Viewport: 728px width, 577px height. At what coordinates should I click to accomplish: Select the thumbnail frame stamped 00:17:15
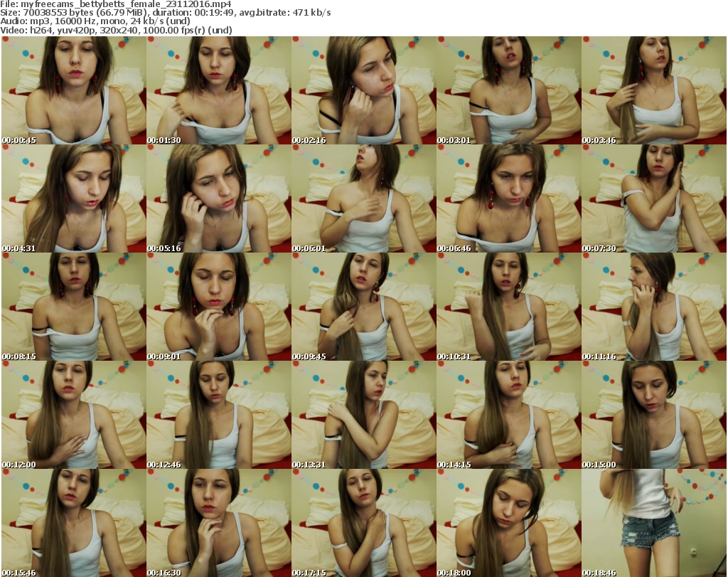pyautogui.click(x=363, y=523)
